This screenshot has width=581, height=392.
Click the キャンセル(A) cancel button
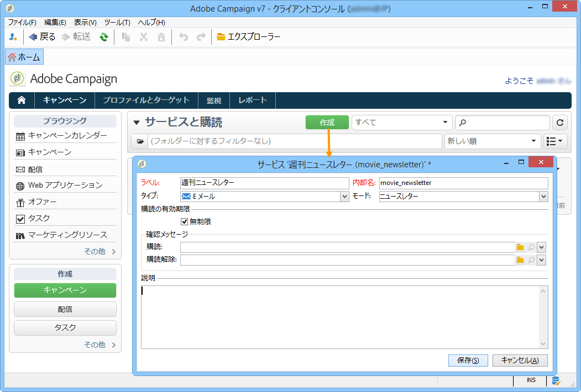tap(520, 361)
